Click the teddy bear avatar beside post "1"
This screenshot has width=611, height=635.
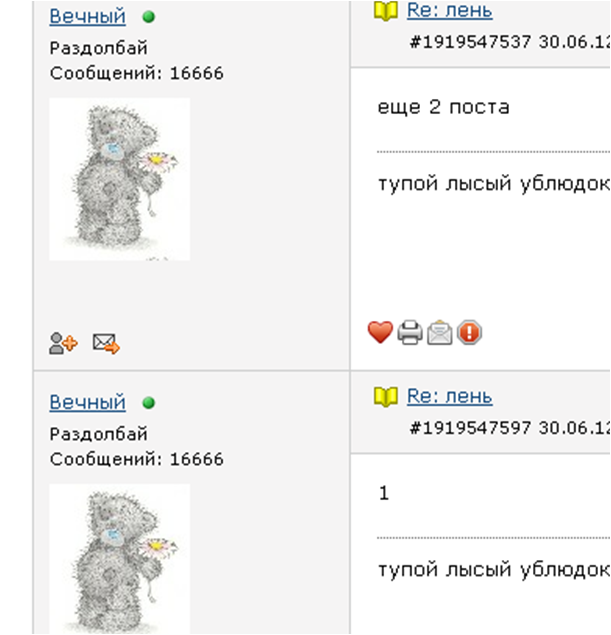(119, 559)
